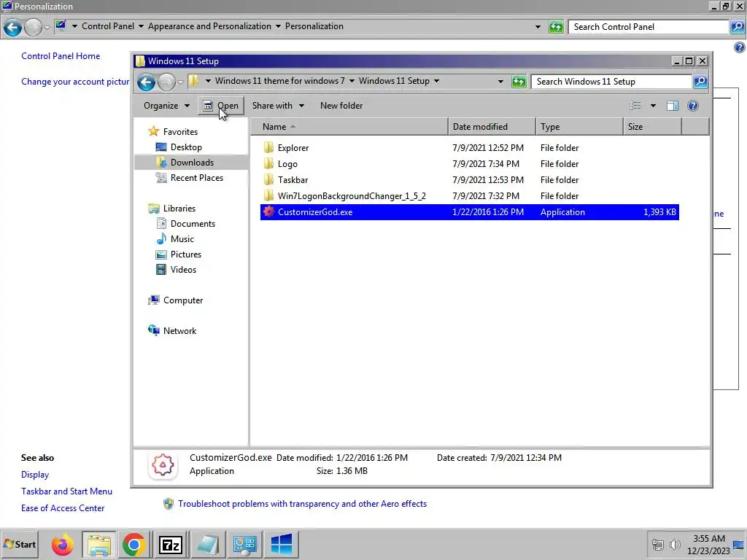
Task: Refresh the Windows 11 Setup folder view
Action: point(519,82)
